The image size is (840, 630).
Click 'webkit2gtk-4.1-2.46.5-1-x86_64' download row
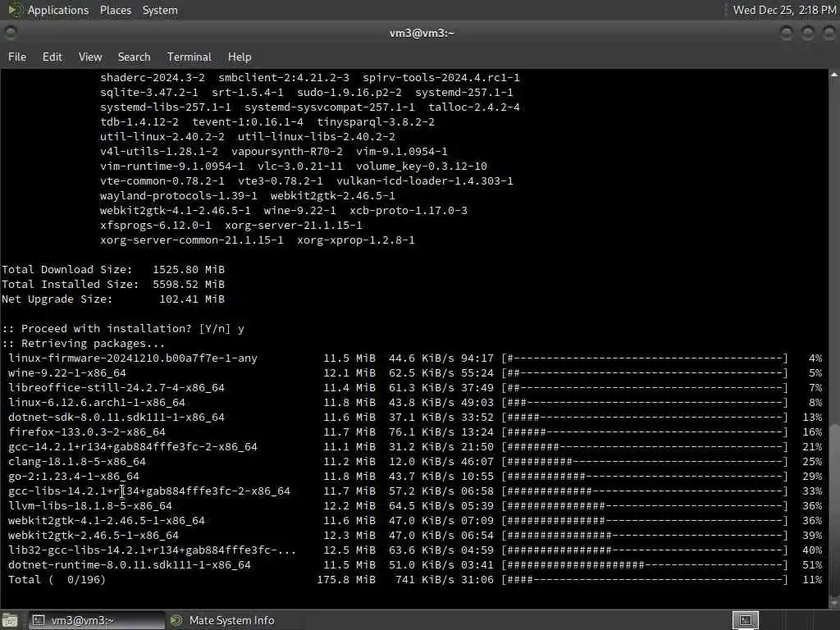click(106, 521)
